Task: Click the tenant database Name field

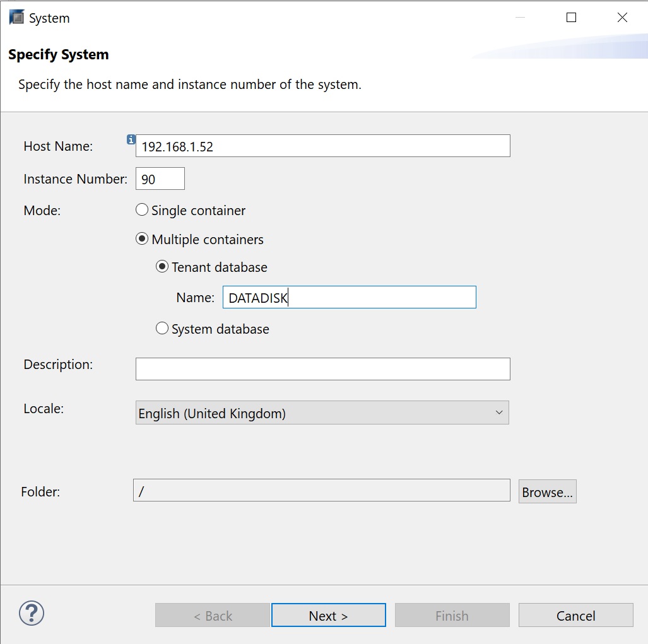Action: click(349, 297)
